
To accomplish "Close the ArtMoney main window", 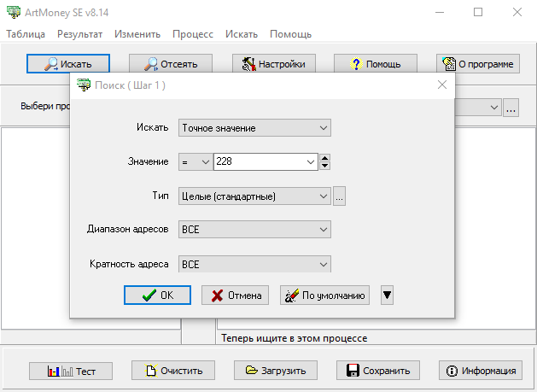I will (517, 12).
